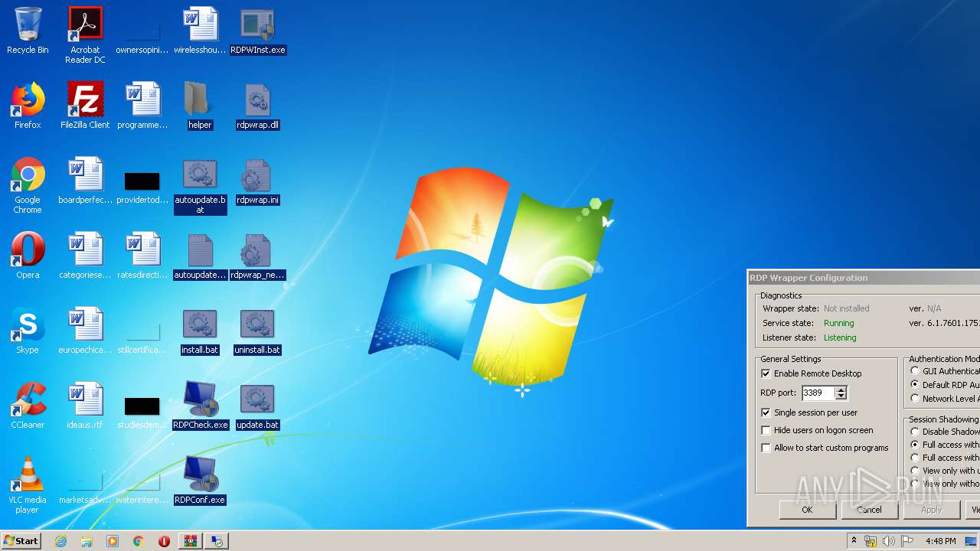Select the ownersopini... desktop file label
The width and height of the screenshot is (980, 551).
tap(142, 50)
